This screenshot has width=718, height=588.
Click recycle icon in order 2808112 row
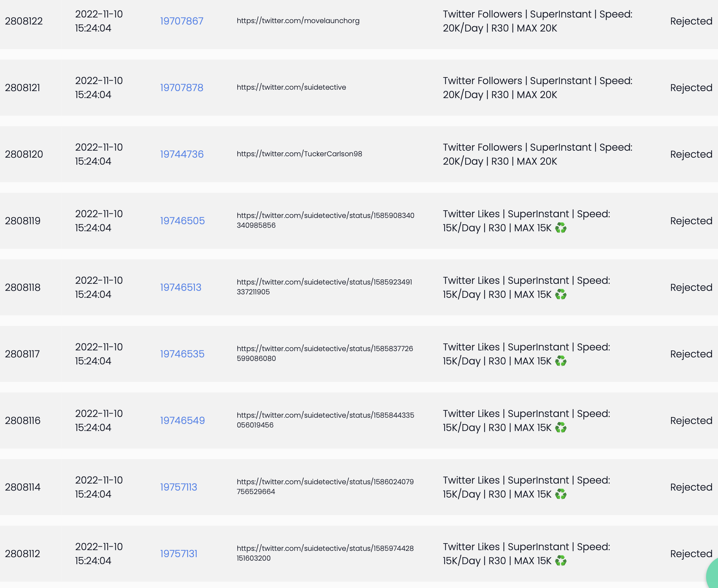(561, 561)
